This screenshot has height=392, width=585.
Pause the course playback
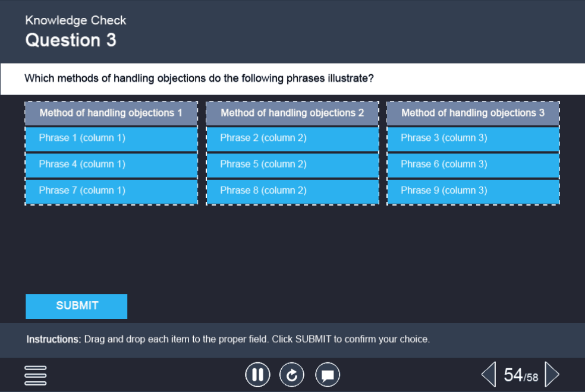tap(257, 375)
